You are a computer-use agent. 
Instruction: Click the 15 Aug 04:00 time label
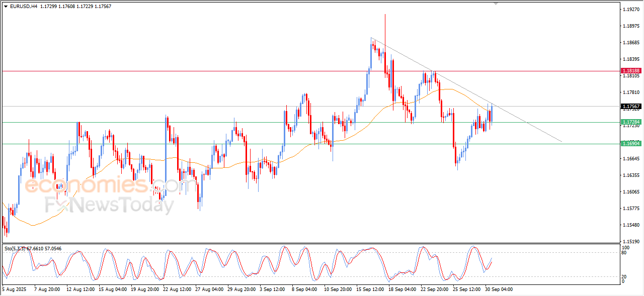pos(112,289)
